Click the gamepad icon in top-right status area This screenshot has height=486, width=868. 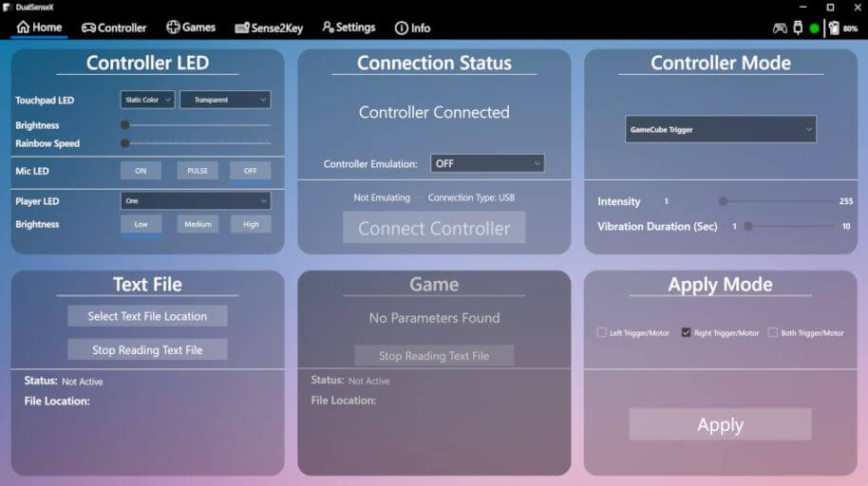coord(780,28)
